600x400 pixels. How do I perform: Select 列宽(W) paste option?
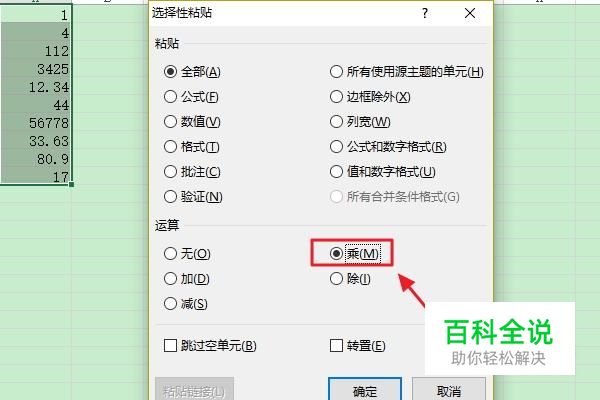pos(360,122)
